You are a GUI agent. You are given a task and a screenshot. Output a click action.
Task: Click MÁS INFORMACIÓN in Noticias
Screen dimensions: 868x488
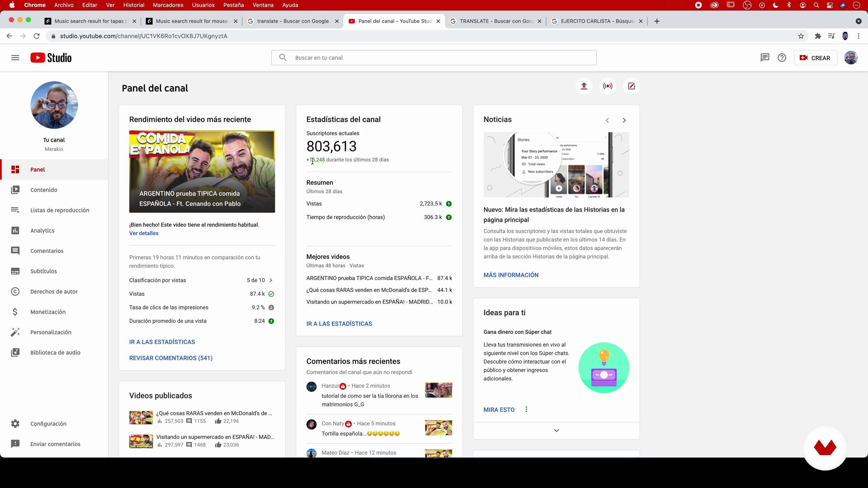pos(511,275)
